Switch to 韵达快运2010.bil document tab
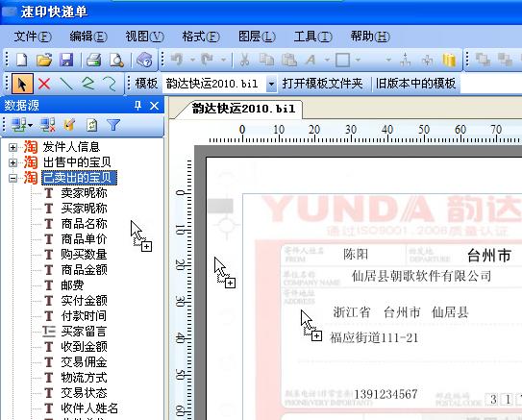The image size is (522, 420). pyautogui.click(x=243, y=109)
